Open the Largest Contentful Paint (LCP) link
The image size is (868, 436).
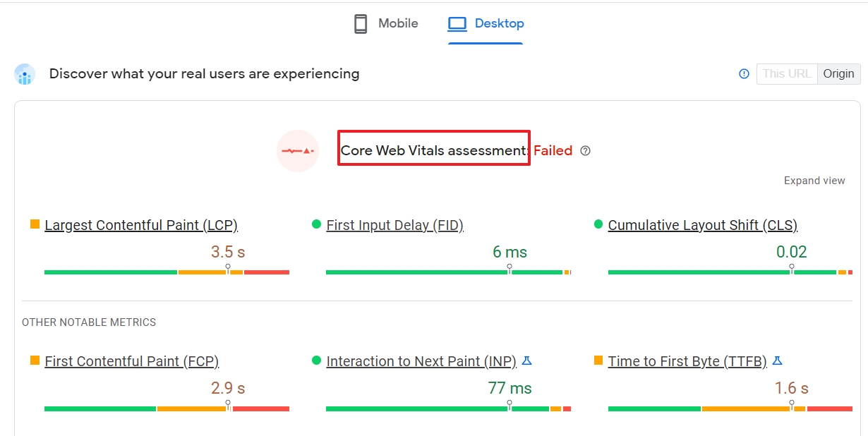[x=141, y=225]
